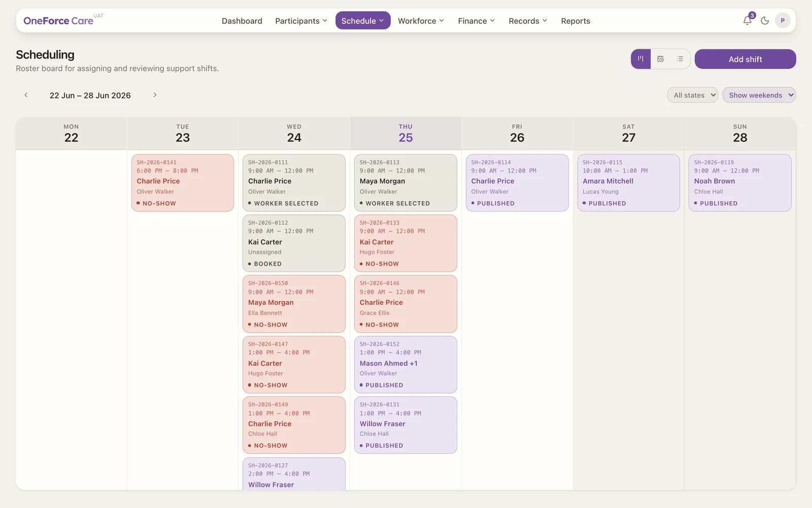Open shift SH-2026-0113 Maya Morgan card
812x508 pixels.
tap(405, 183)
